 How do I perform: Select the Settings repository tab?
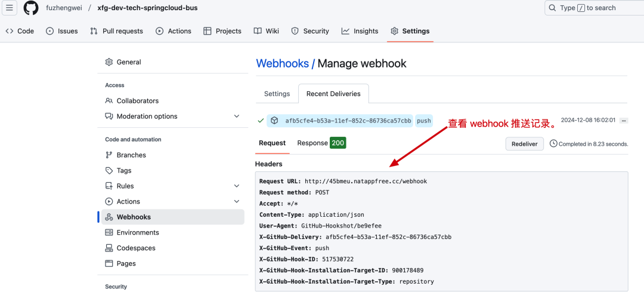[x=410, y=31]
